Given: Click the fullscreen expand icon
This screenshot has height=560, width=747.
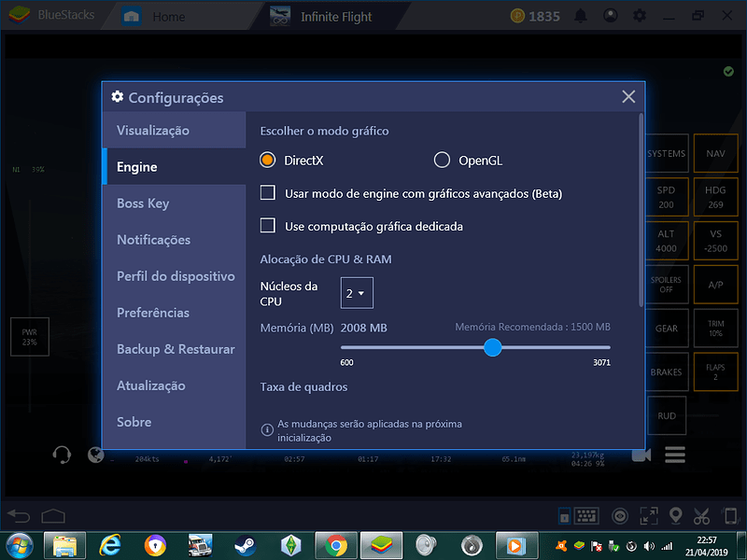Looking at the screenshot, I should tap(649, 516).
